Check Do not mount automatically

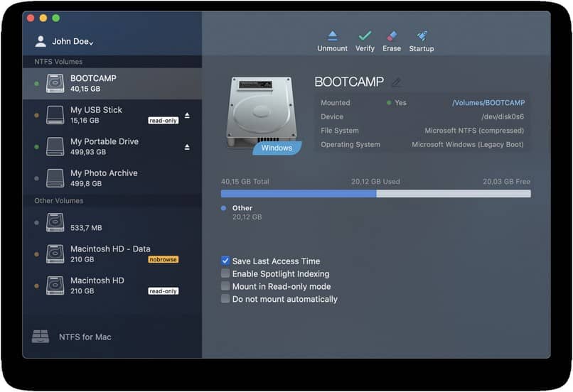coord(225,298)
